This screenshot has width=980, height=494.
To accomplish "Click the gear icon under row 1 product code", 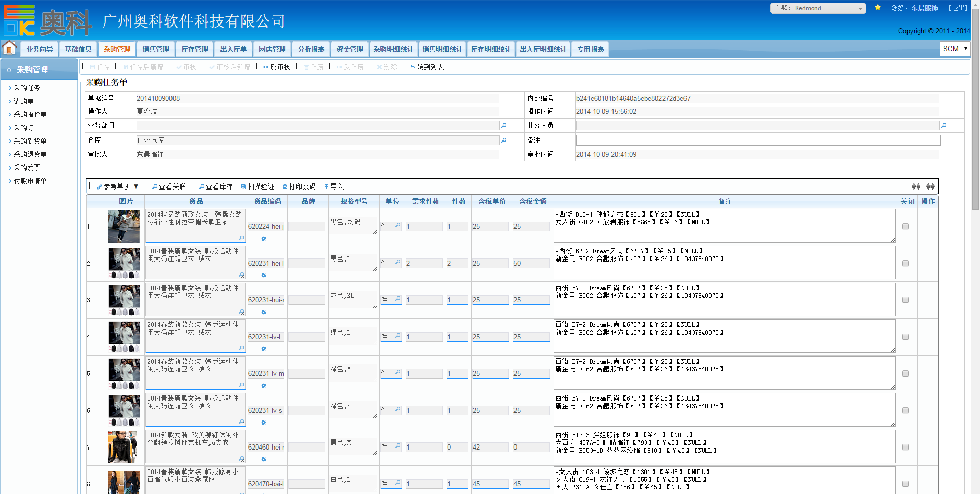I will pos(264,239).
